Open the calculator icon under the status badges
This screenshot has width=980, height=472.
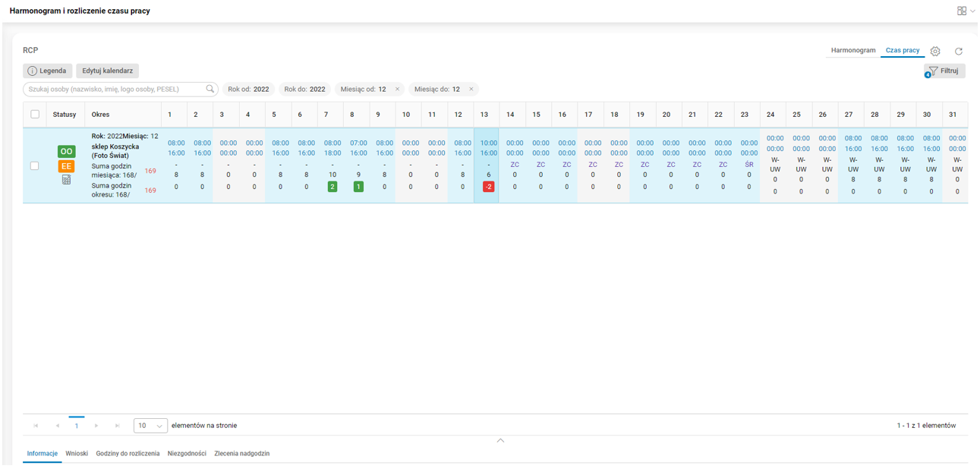66,180
